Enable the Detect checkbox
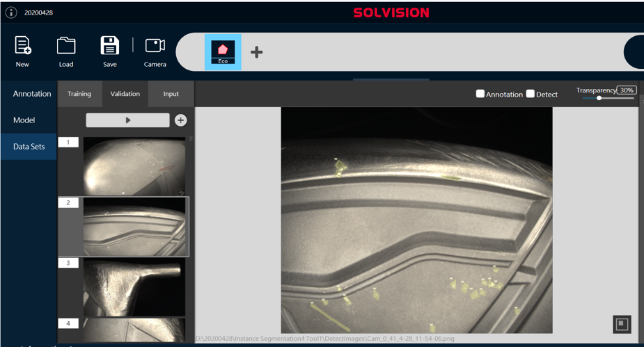 pos(531,94)
